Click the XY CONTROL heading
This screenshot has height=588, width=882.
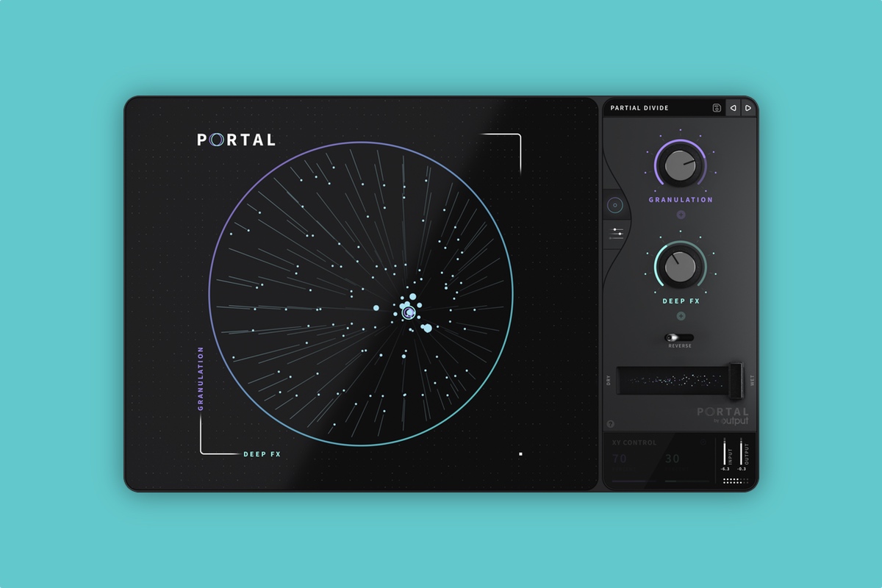click(x=634, y=442)
